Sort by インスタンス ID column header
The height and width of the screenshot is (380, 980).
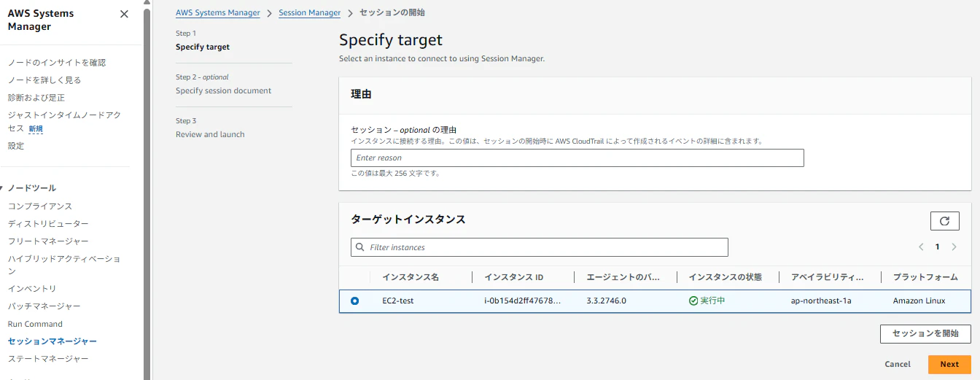pos(514,277)
